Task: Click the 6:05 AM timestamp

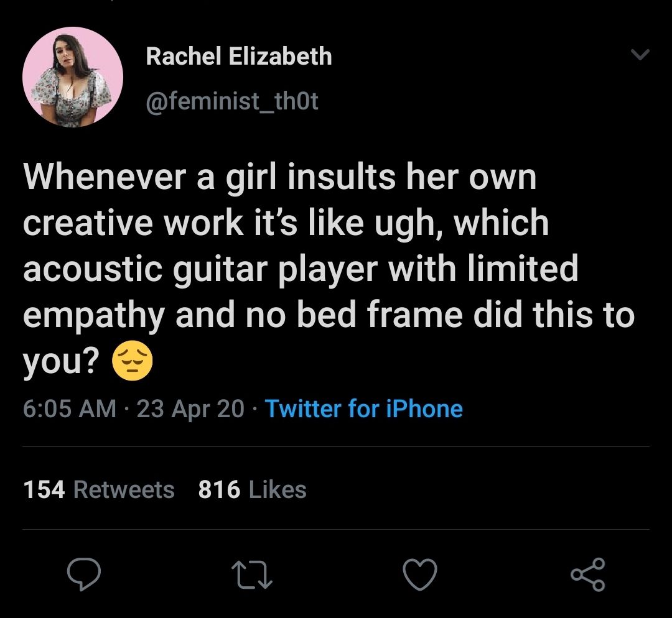Action: 70,408
